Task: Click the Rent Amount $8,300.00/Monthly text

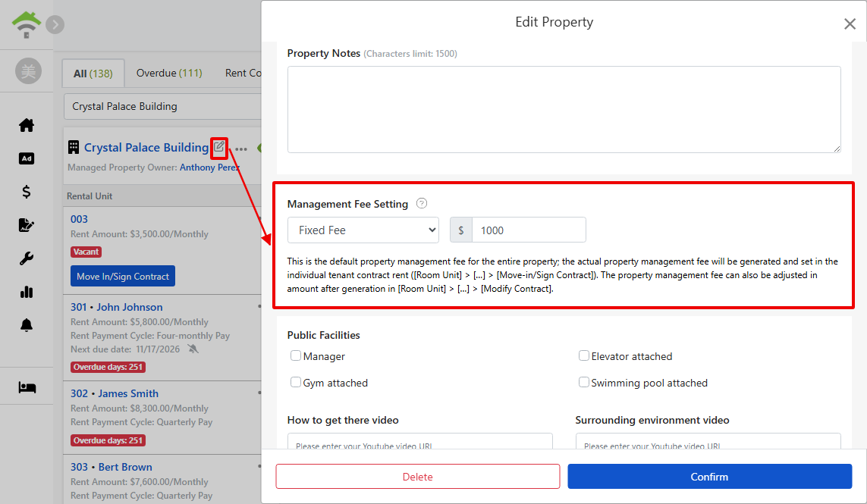Action: pyautogui.click(x=140, y=409)
